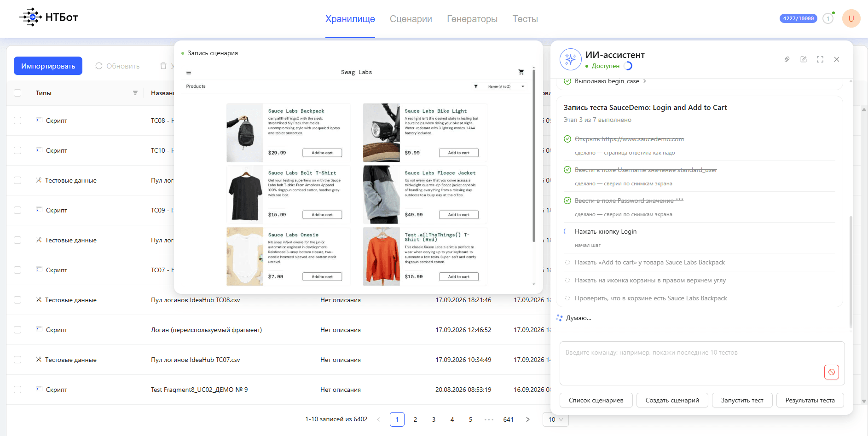Click the script icon in the TC08 row

39,120
